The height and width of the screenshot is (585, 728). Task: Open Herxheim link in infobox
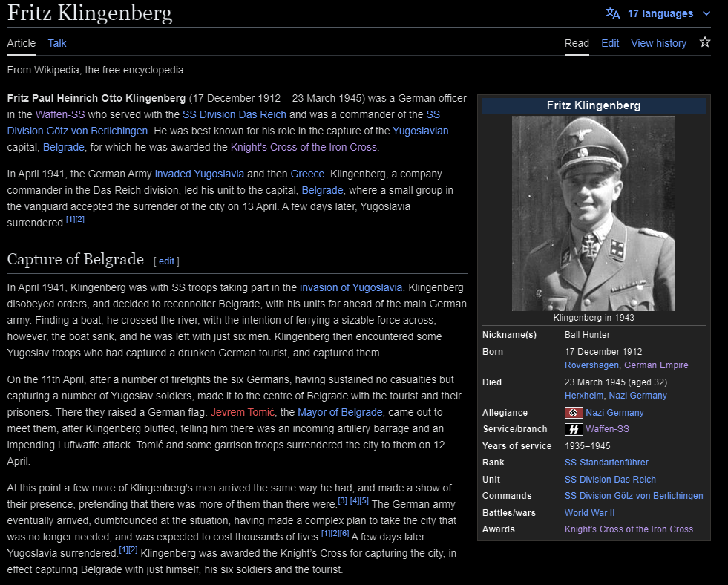(583, 396)
